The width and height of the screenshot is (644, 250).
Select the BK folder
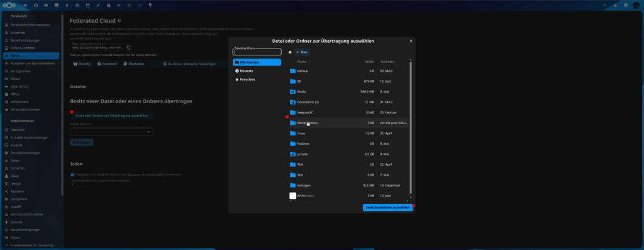pyautogui.click(x=348, y=81)
